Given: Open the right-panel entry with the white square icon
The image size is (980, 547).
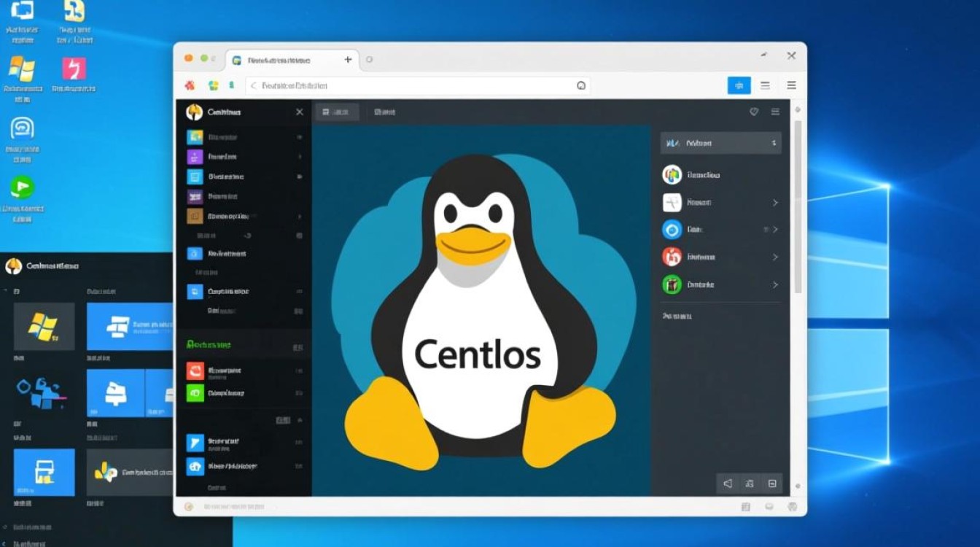Looking at the screenshot, I should coord(672,203).
